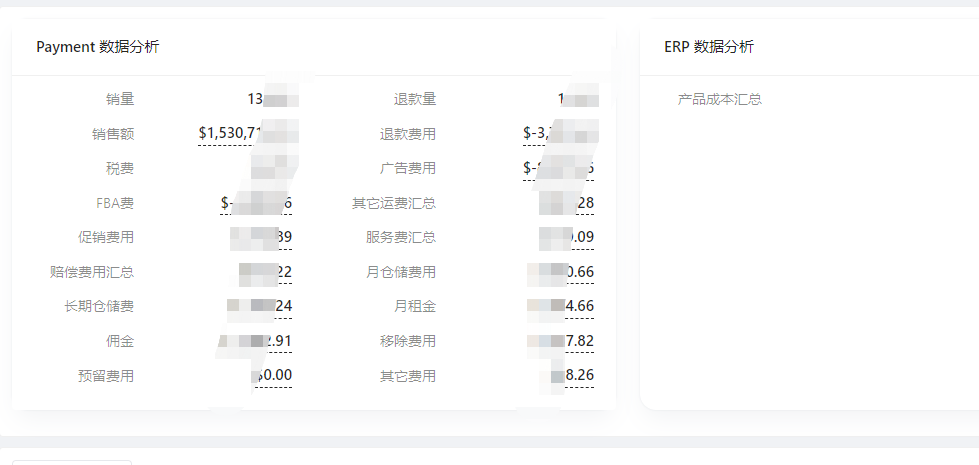Open the 广告费用 underlined value
979x465 pixels.
(x=558, y=168)
